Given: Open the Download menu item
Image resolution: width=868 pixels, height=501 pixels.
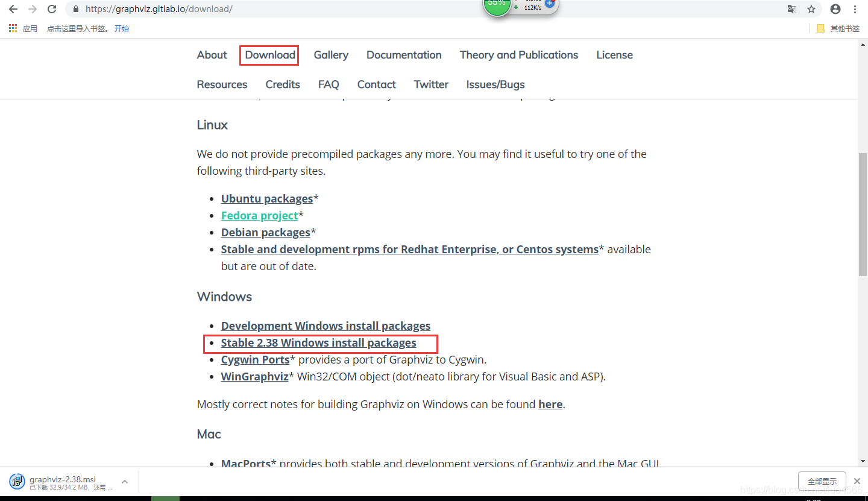Looking at the screenshot, I should 270,55.
